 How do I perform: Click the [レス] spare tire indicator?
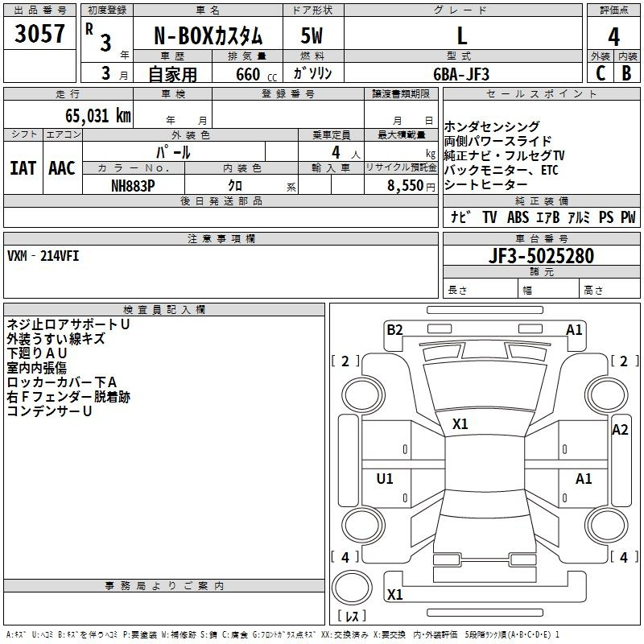coord(350,617)
